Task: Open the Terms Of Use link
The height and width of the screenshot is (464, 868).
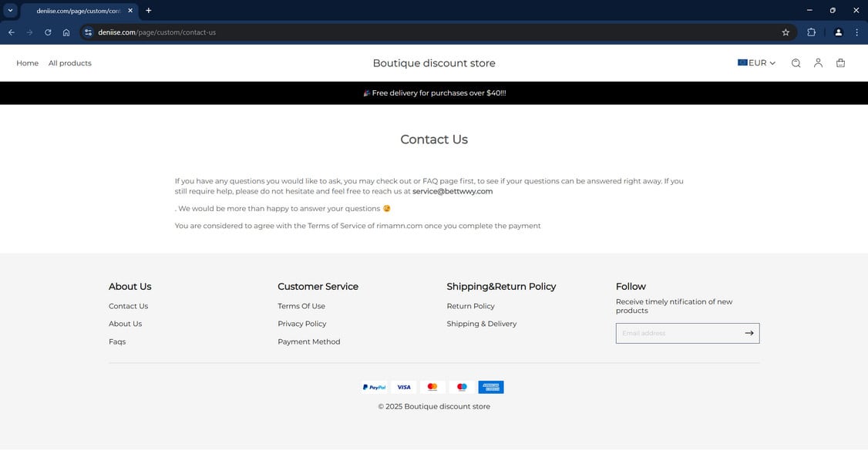Action: (301, 306)
